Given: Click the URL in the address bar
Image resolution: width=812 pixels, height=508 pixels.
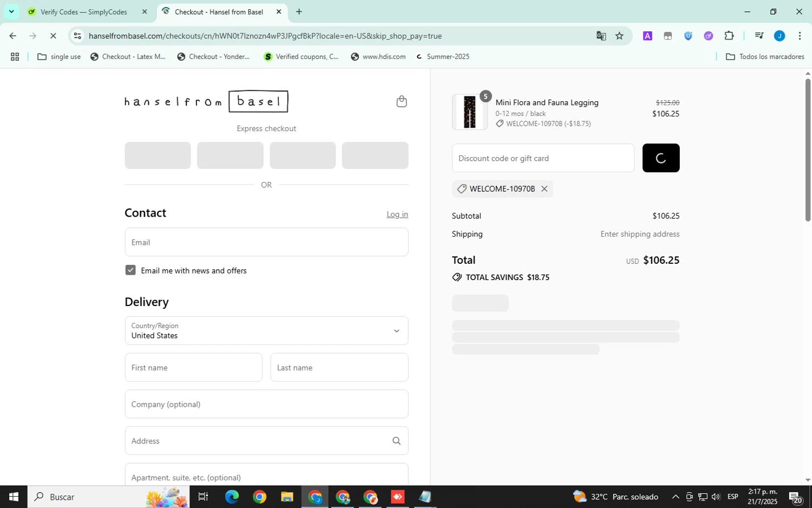Looking at the screenshot, I should pos(265,36).
